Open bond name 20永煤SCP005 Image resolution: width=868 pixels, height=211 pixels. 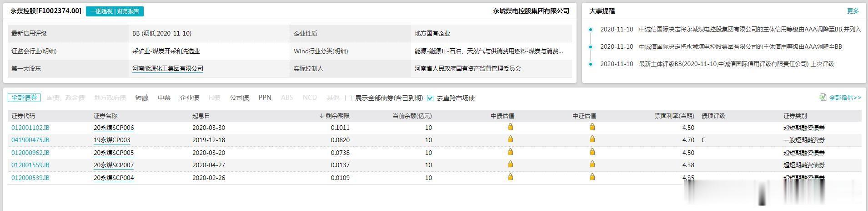coord(114,153)
